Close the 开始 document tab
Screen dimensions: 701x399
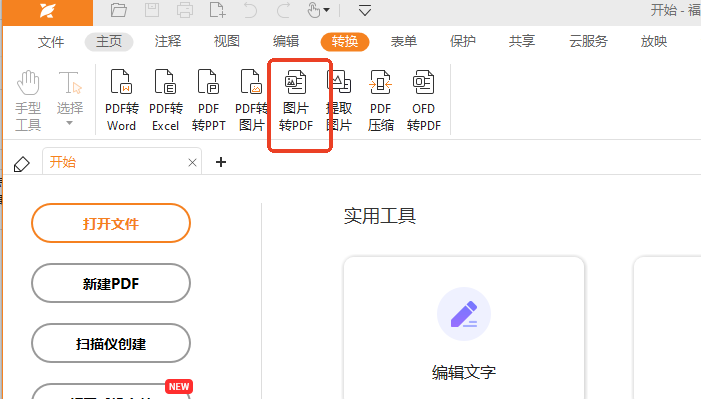click(x=192, y=162)
